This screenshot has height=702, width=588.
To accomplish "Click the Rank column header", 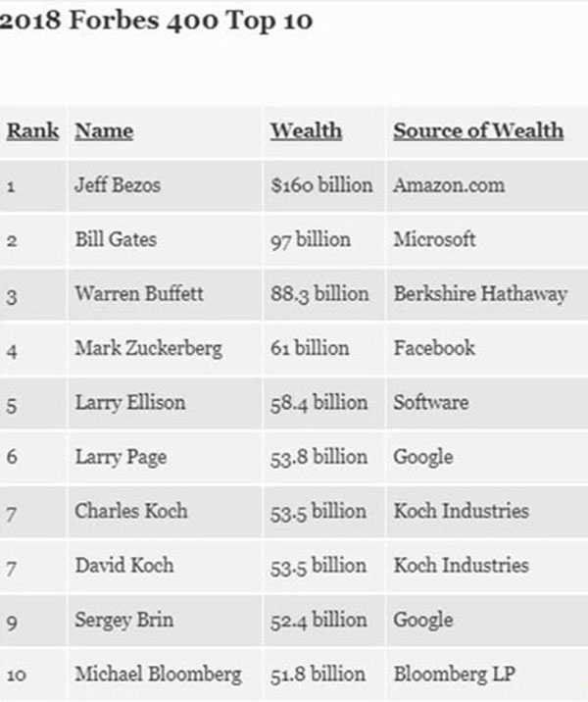I will 32,130.
